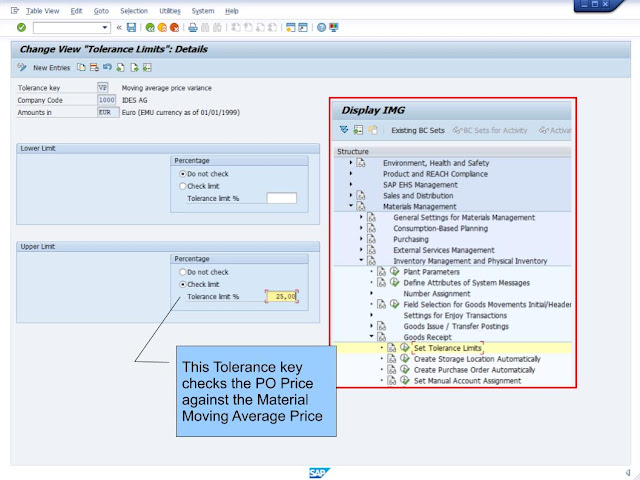Click the Next Entry icon
Image resolution: width=640 pixels, height=480 pixels.
(x=134, y=67)
